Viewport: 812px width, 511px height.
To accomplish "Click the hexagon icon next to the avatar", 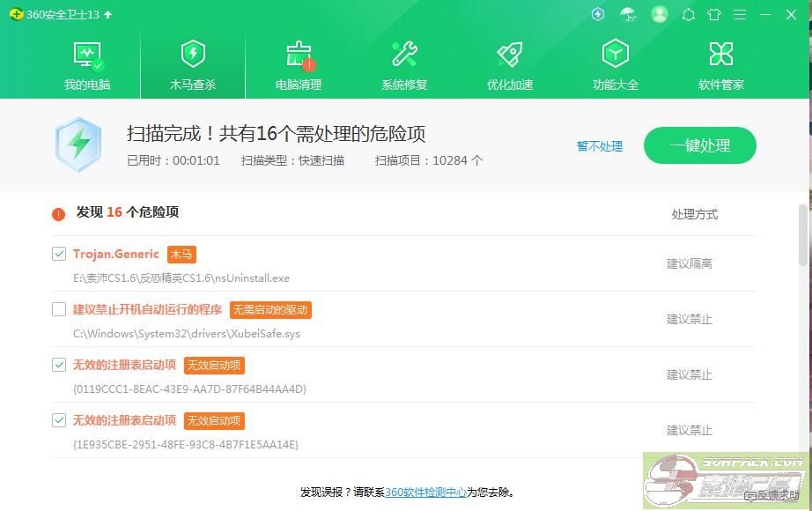I will [x=688, y=14].
